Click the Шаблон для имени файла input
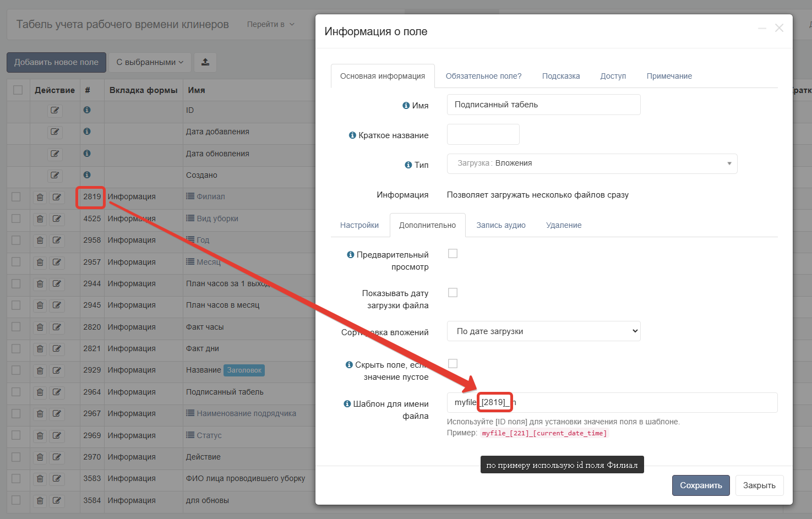812x519 pixels. [x=612, y=402]
